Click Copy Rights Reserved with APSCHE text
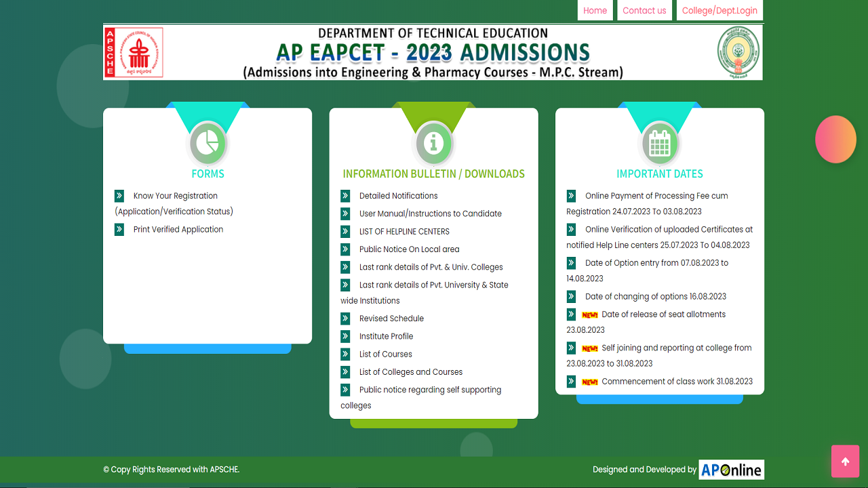Viewport: 868px width, 488px height. click(172, 469)
